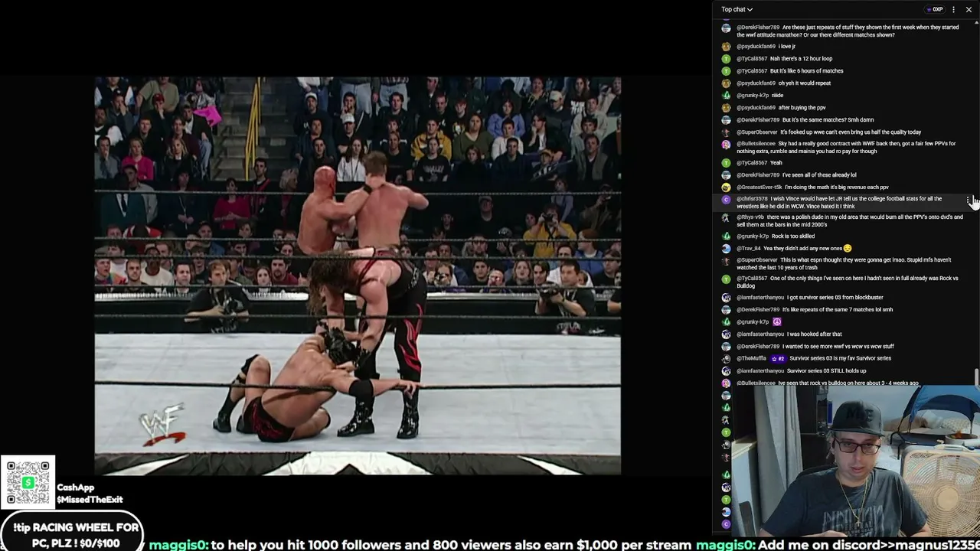Open @Trav_84 username link
Image resolution: width=980 pixels, height=551 pixels.
[x=749, y=249]
